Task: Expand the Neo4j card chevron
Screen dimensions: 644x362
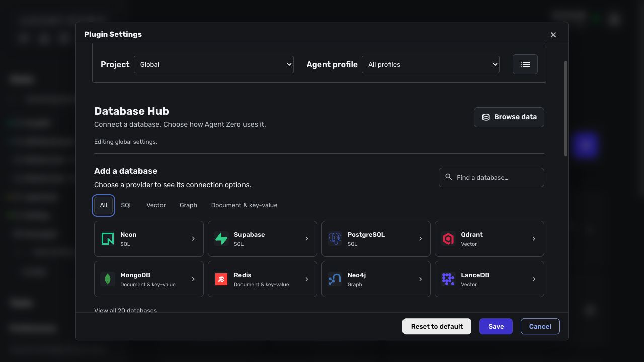Action: tap(421, 279)
